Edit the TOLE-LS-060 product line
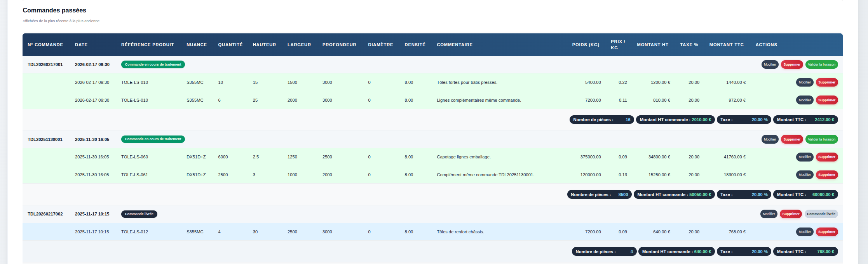The image size is (868, 264). (804, 157)
